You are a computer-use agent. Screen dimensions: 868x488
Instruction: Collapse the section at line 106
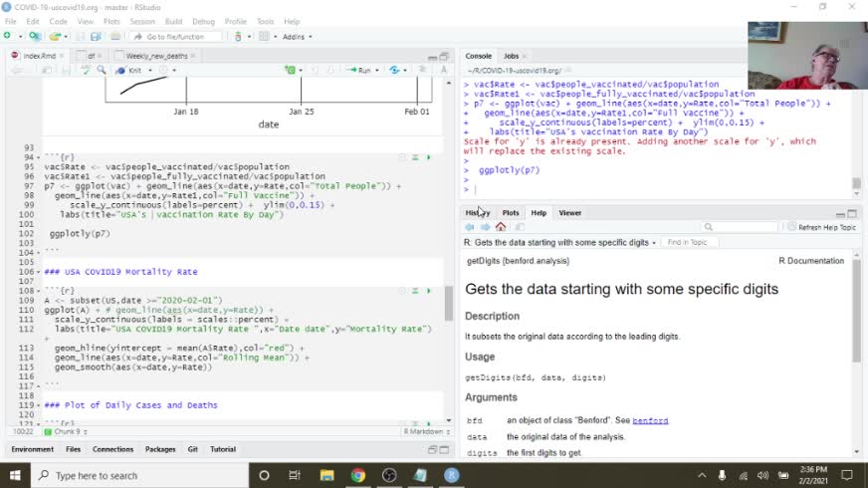coord(38,272)
